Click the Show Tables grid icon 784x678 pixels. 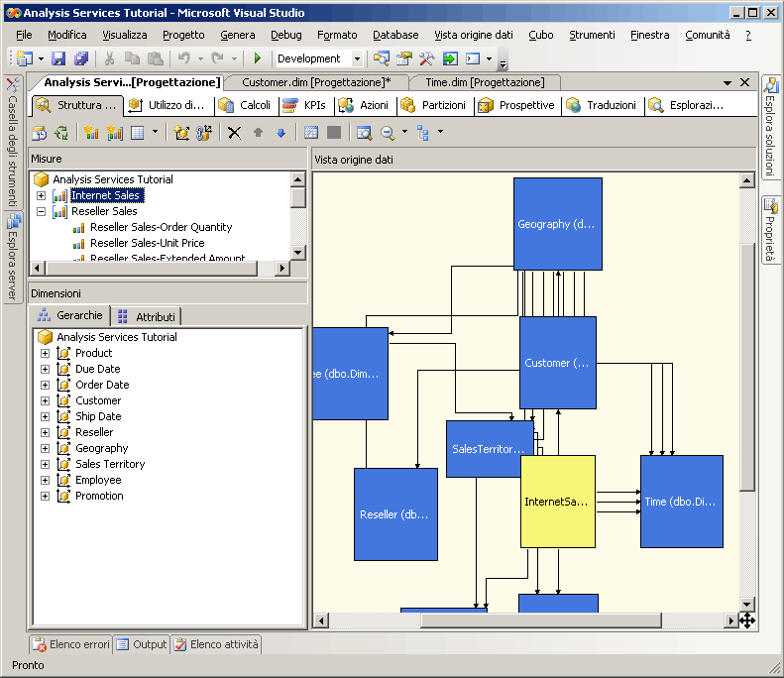[x=311, y=133]
